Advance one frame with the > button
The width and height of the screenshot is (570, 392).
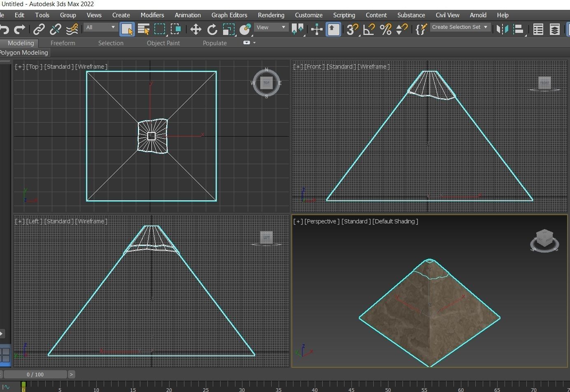pyautogui.click(x=71, y=374)
